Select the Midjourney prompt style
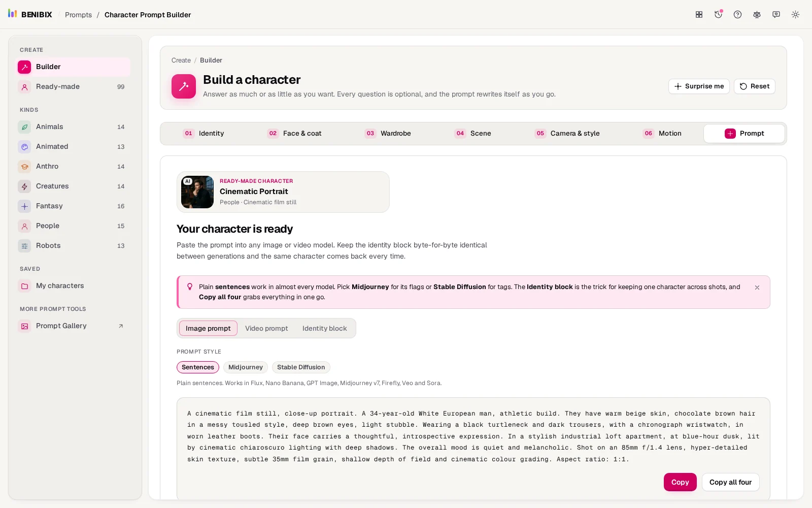The image size is (812, 508). (x=246, y=367)
